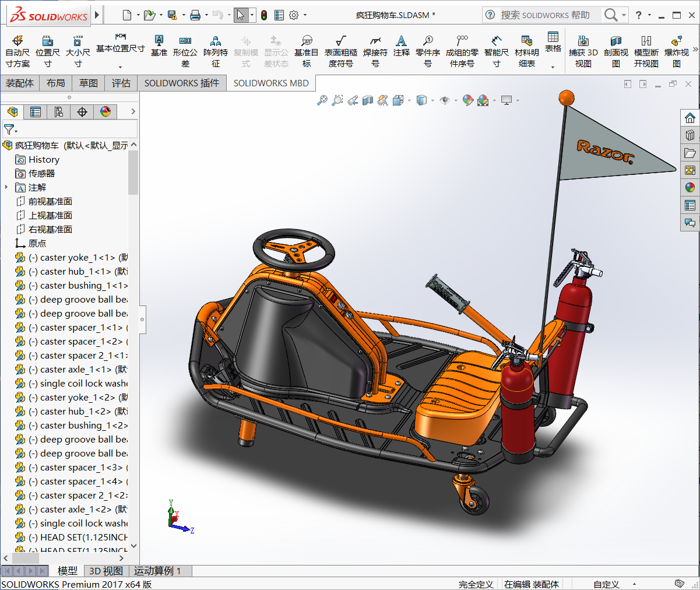Image resolution: width=700 pixels, height=590 pixels.
Task: Open the Custom Properties task pane tab
Action: pos(690,205)
